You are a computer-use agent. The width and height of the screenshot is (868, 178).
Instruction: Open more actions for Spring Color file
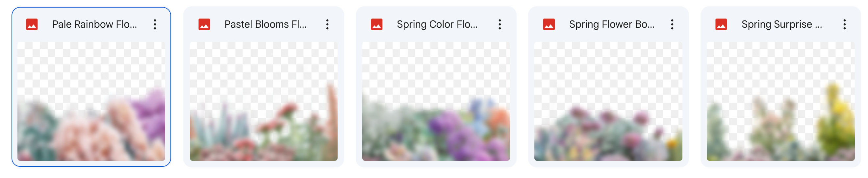500,24
